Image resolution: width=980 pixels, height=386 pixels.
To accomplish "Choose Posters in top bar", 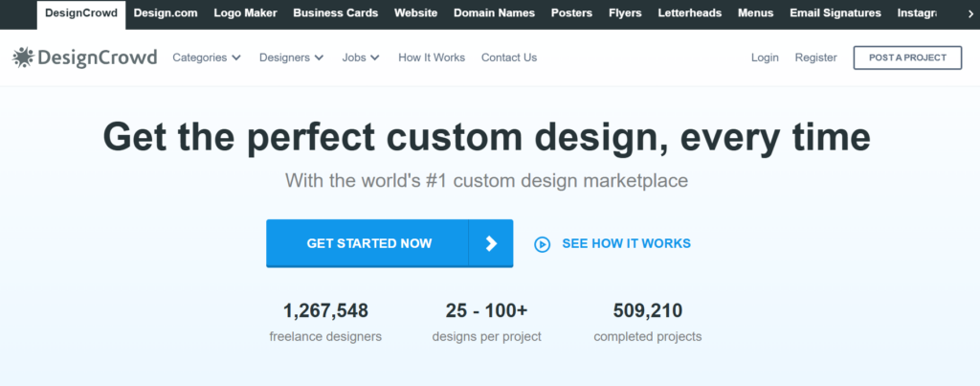I will (571, 13).
